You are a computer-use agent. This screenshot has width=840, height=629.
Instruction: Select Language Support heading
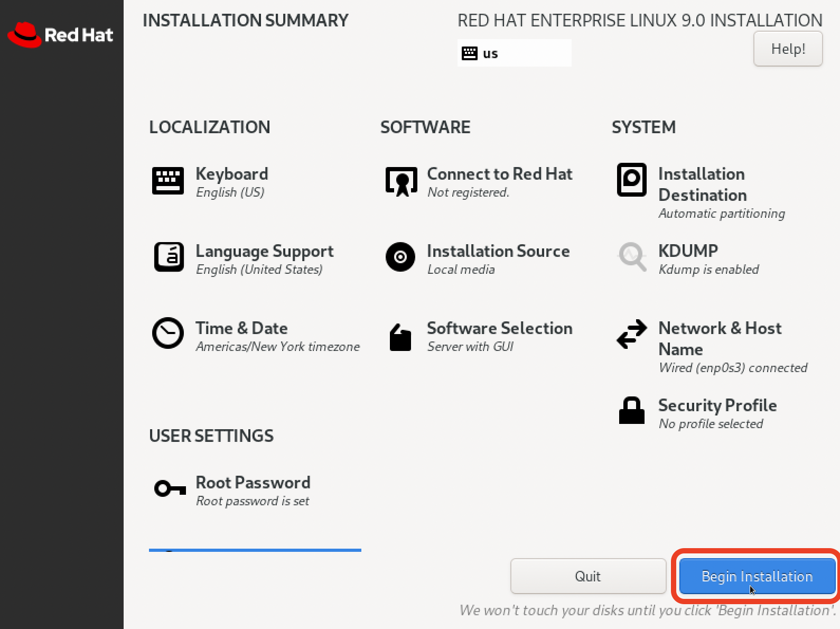pyautogui.click(x=265, y=251)
